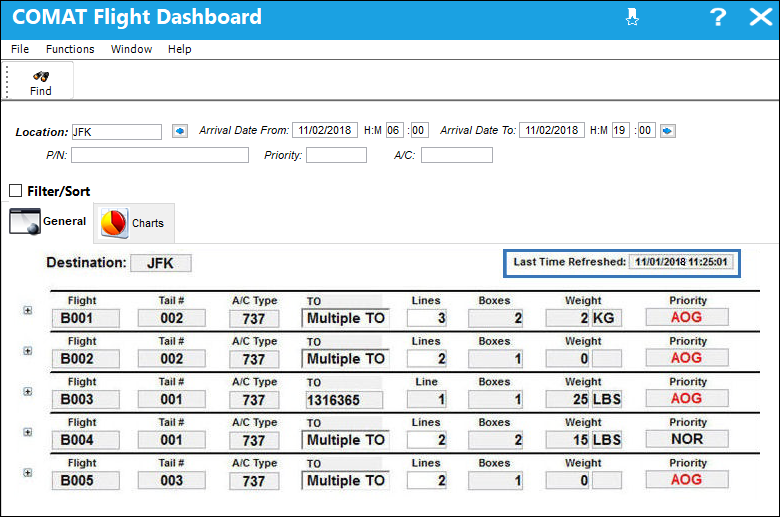Expand the flight B002 row
The image size is (780, 517).
point(28,351)
